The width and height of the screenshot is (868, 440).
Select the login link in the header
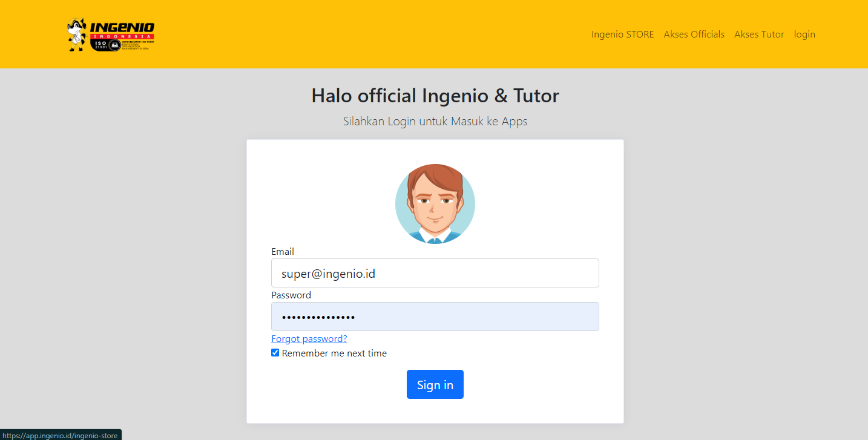click(x=804, y=34)
